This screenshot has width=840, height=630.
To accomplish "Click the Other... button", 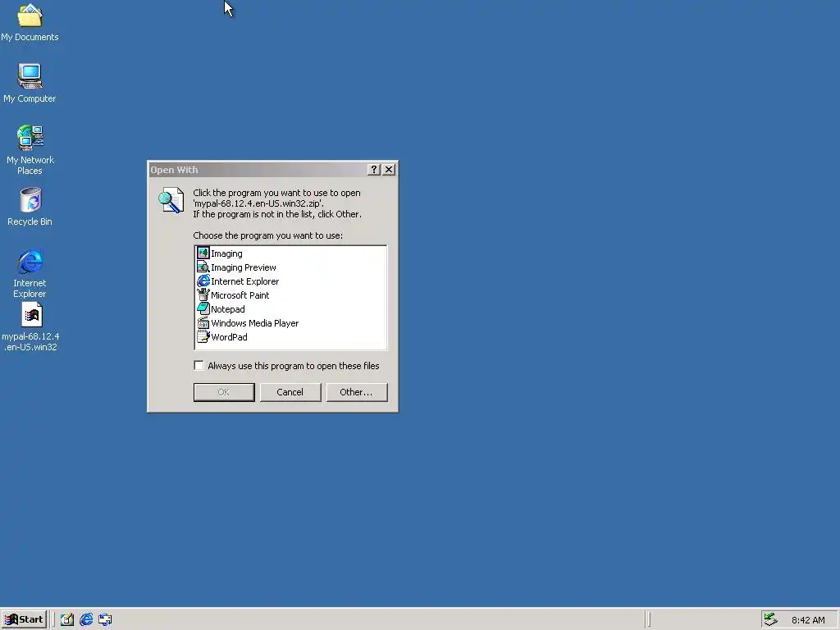I will coord(356,392).
